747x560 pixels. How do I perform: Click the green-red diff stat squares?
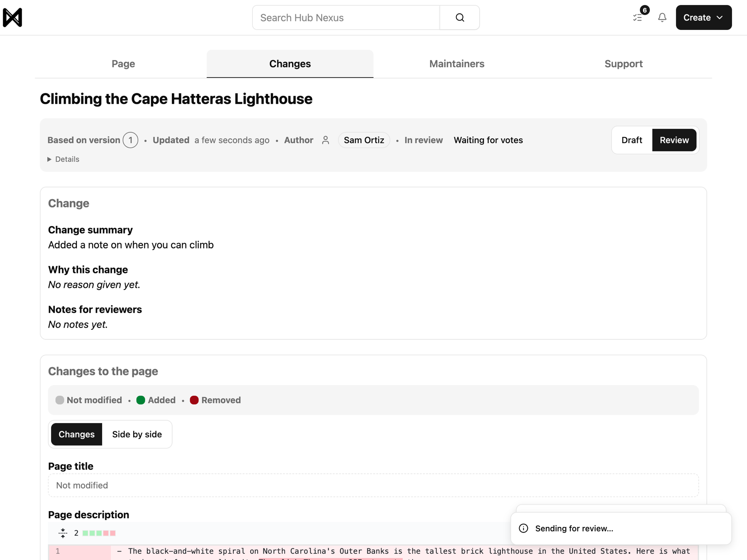tap(99, 533)
